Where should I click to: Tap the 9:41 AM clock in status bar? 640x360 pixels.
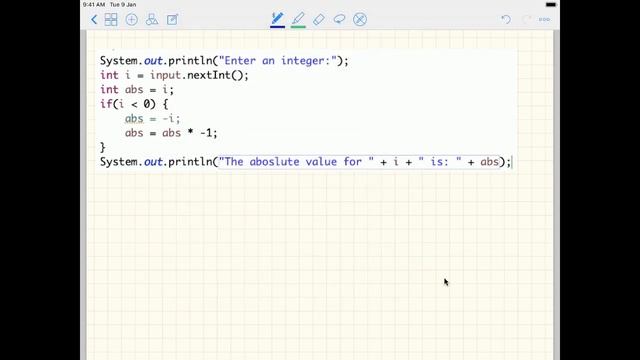click(94, 4)
